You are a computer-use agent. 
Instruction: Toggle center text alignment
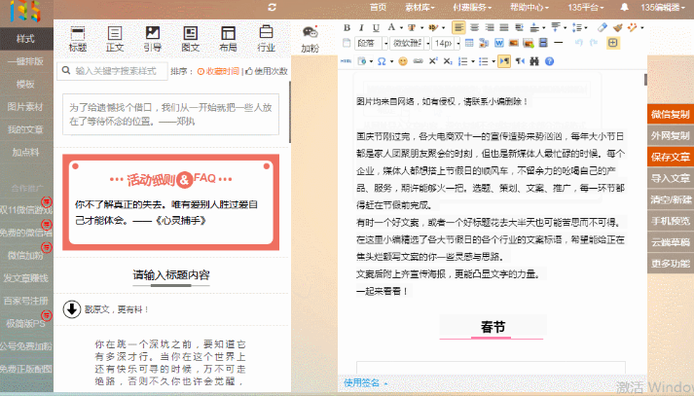[474, 27]
